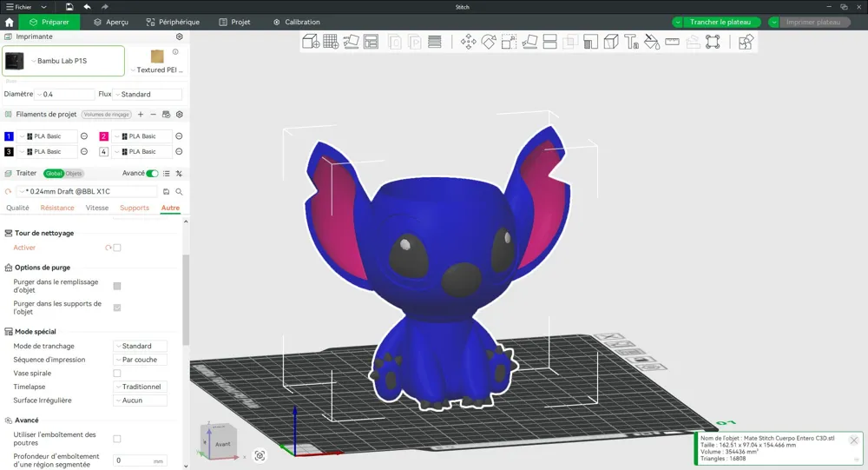
Task: Select the Scale tool
Action: 509,42
